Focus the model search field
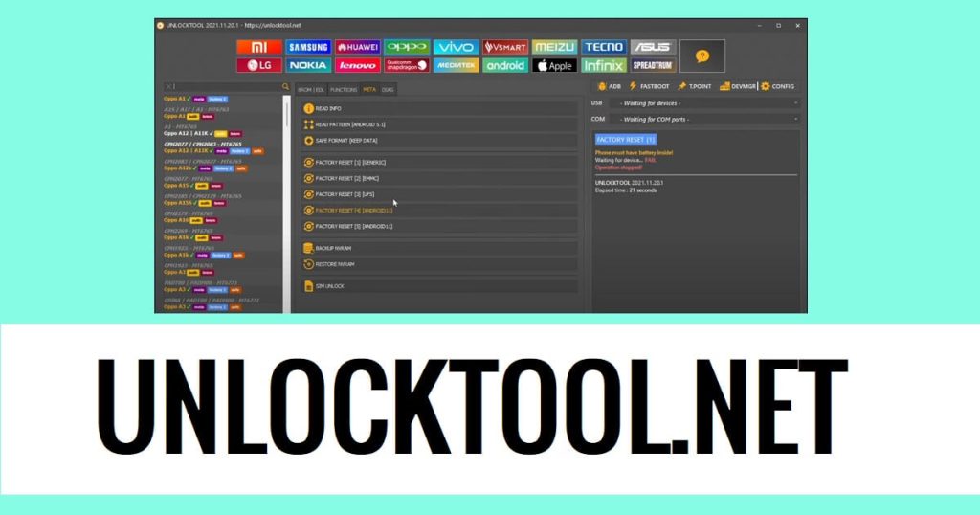 click(226, 87)
